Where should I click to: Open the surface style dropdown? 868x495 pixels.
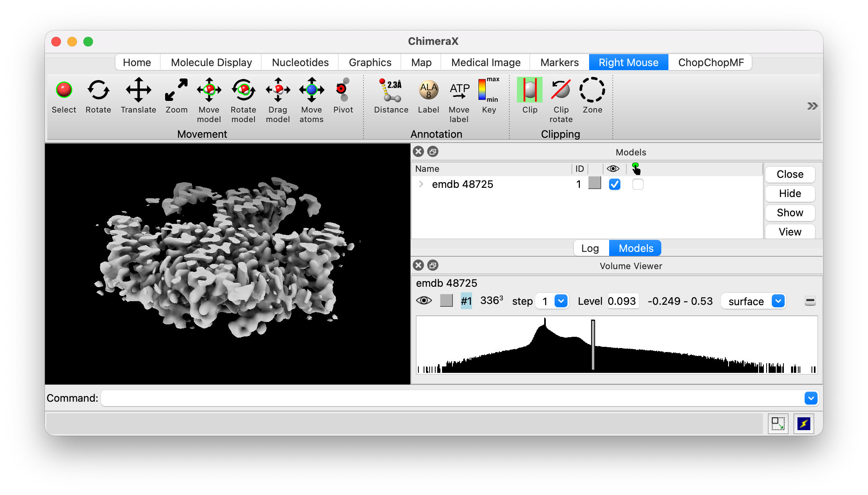click(778, 301)
